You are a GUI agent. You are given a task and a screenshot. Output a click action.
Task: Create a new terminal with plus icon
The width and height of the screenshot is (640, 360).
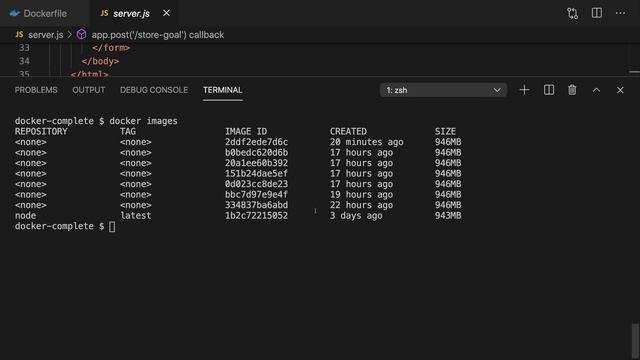coord(524,90)
